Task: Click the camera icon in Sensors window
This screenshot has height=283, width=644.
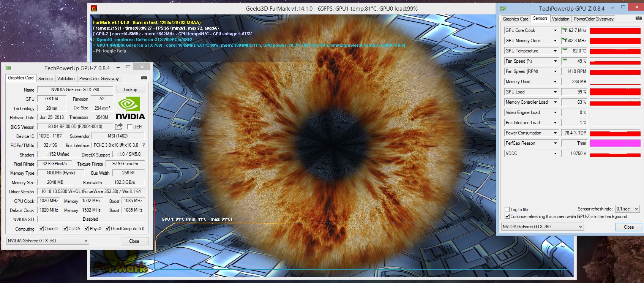Action: [638, 18]
